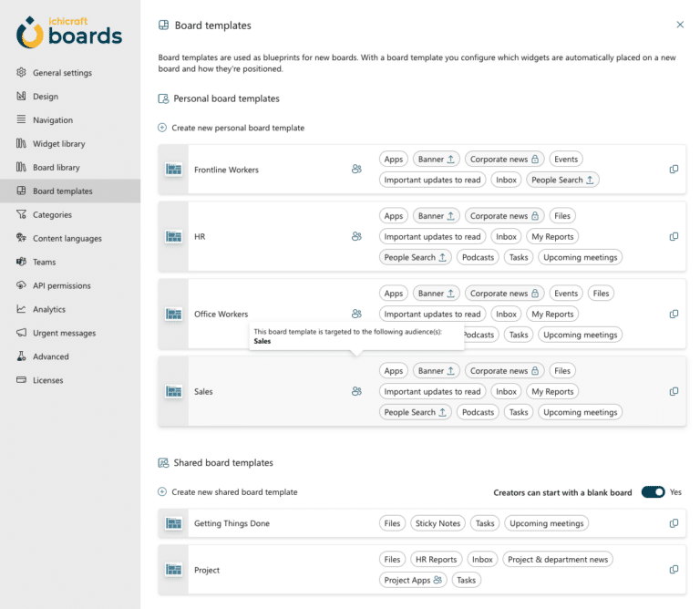Duplicate the Office Workers template
700x609 pixels.
pyautogui.click(x=674, y=314)
